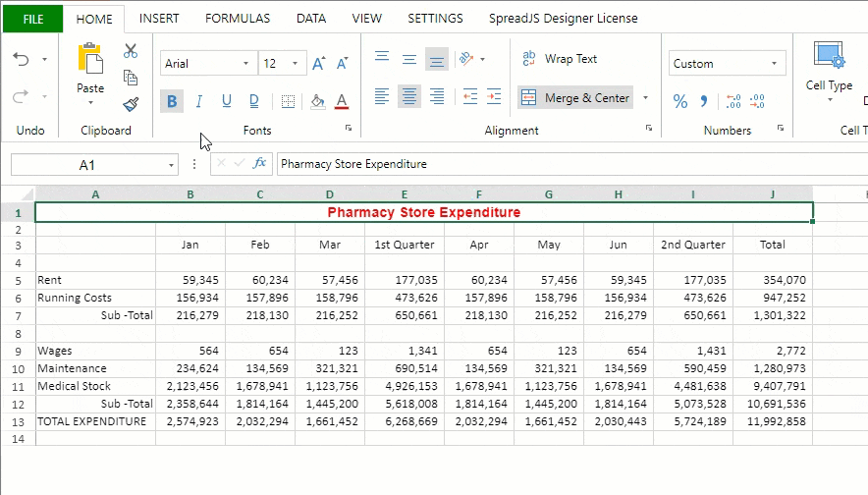This screenshot has height=495, width=868.
Task: Click increase decimal icon
Action: [733, 101]
